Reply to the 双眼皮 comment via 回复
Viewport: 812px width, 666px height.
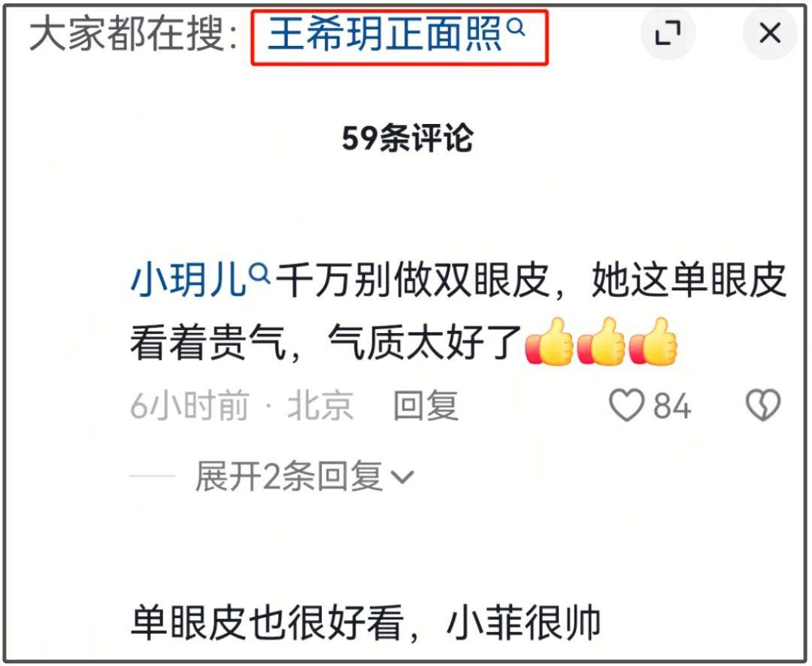point(426,405)
